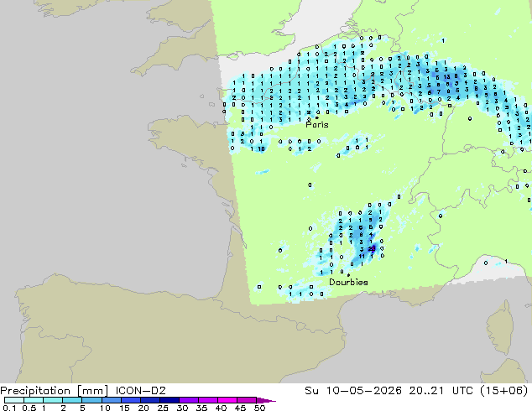Click the legend value 15
Screen dimensions: 532x411
tap(124, 408)
